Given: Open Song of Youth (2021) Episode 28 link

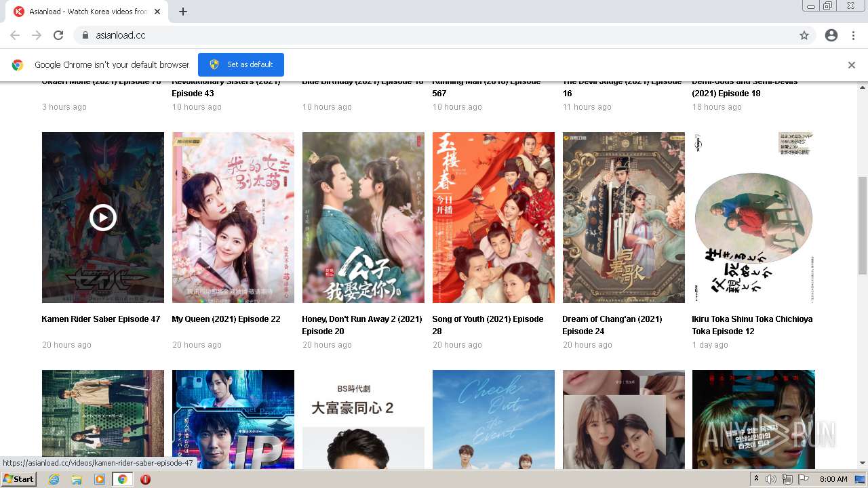Looking at the screenshot, I should click(488, 325).
